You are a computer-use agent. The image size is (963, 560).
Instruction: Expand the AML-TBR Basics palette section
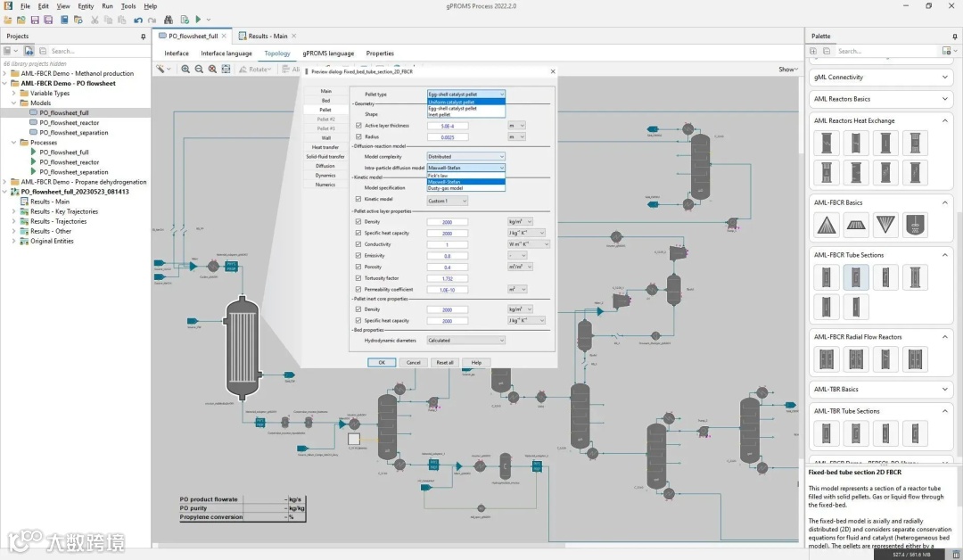click(944, 390)
